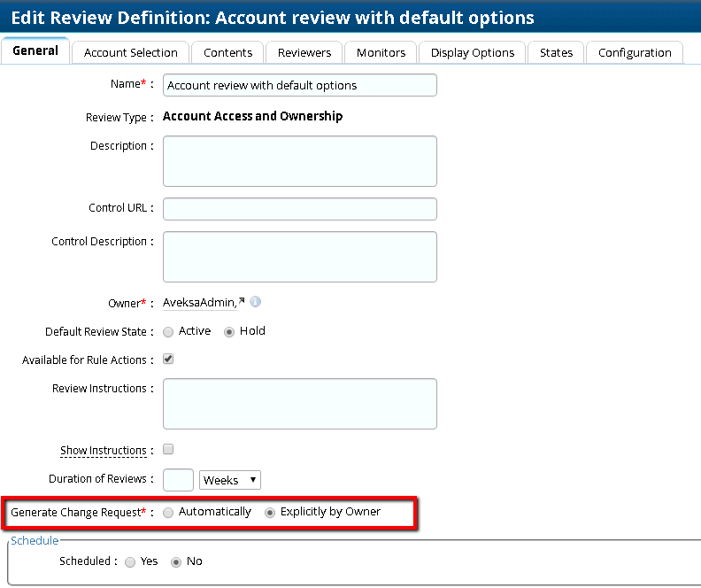
Task: Click the info icon next to Owner
Action: pos(256,302)
